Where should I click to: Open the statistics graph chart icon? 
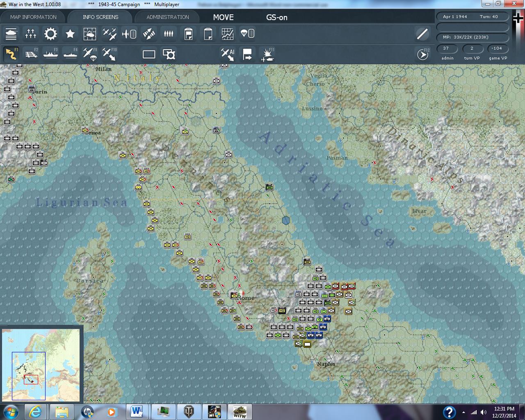pos(228,34)
